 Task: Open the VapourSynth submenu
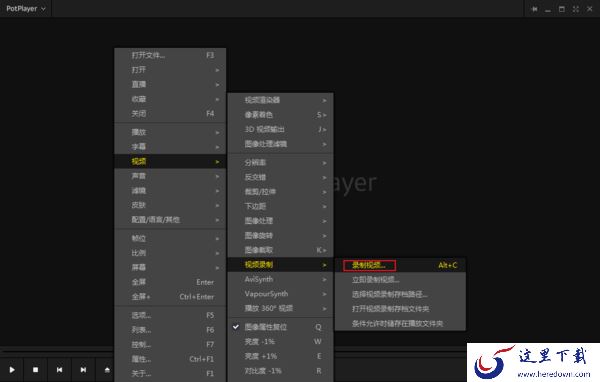click(x=280, y=294)
